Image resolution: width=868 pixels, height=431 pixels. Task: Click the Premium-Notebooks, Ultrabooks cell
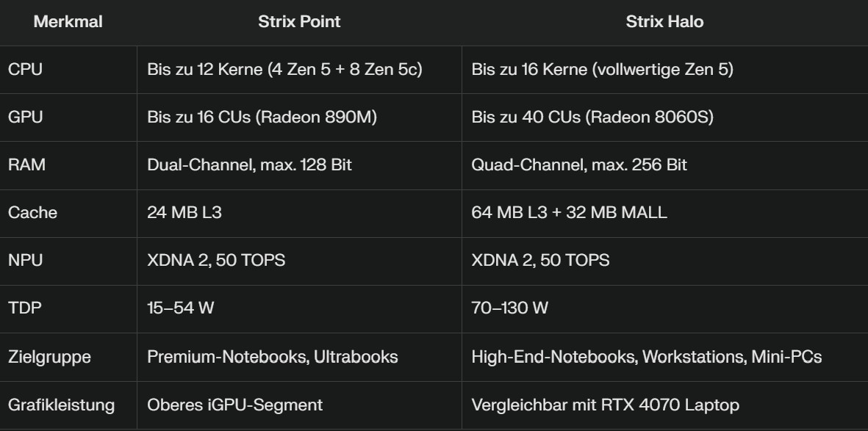coord(273,358)
